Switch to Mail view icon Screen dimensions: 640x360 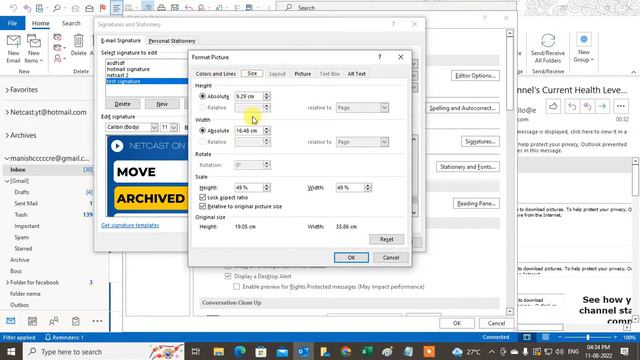(x=11, y=321)
